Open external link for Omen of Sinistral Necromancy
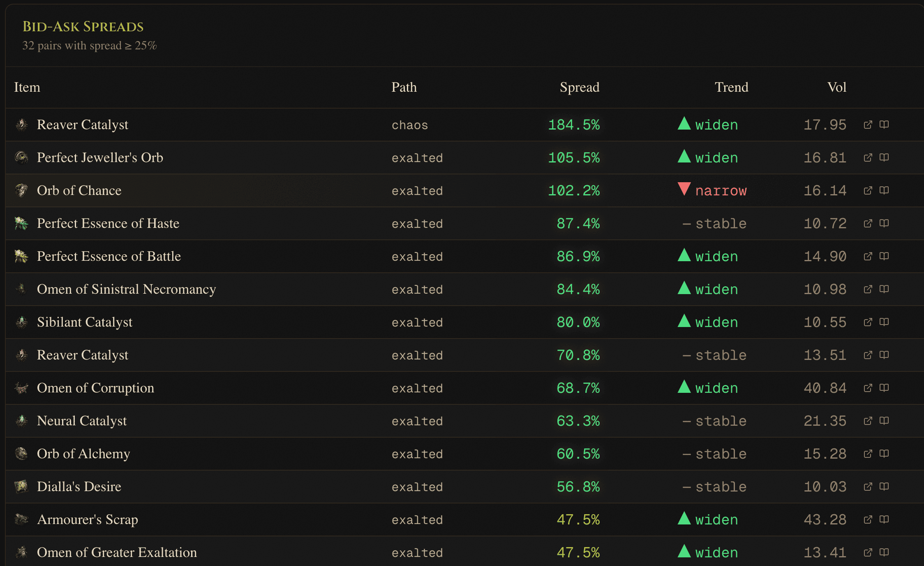924x566 pixels. click(x=868, y=289)
